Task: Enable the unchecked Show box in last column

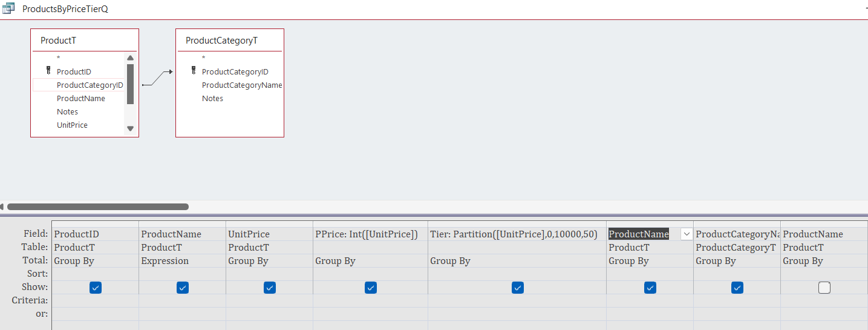Action: (824, 288)
